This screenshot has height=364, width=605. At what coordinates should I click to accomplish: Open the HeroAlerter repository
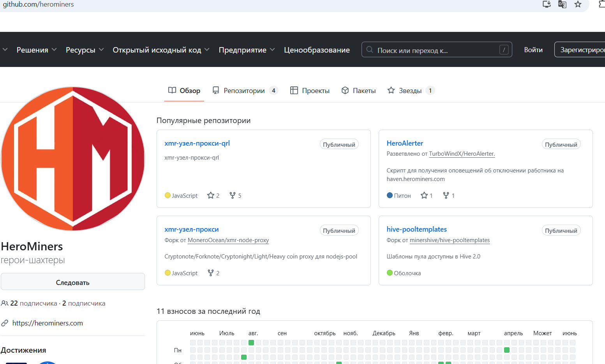(x=405, y=143)
